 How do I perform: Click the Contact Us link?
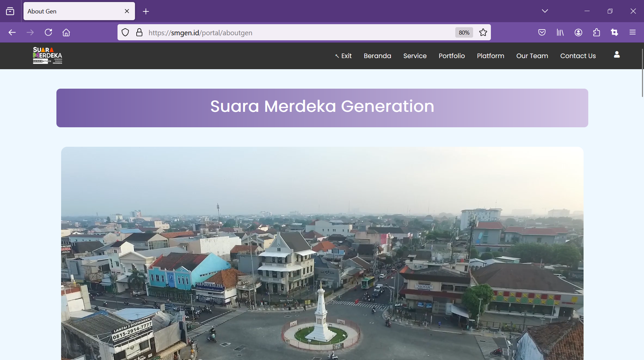[x=578, y=56]
